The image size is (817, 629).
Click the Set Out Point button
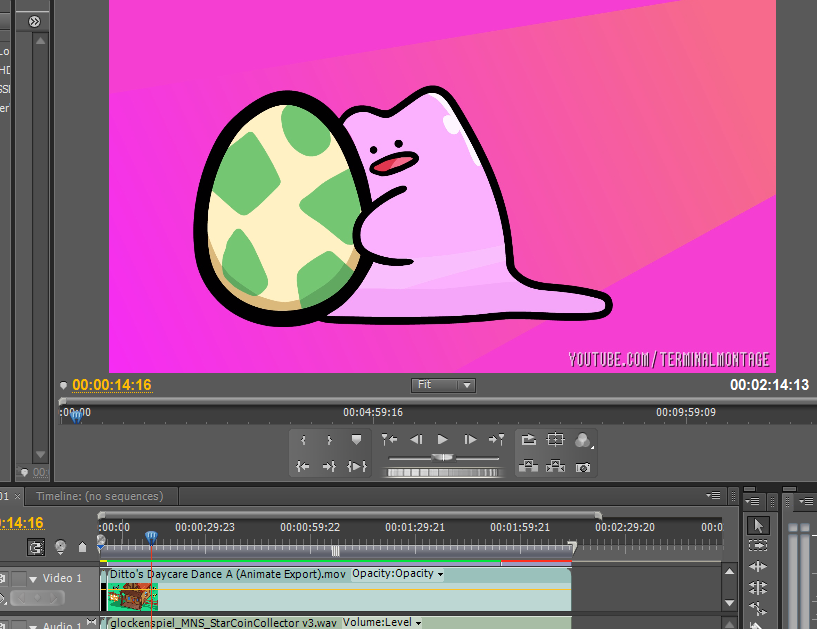pos(329,440)
